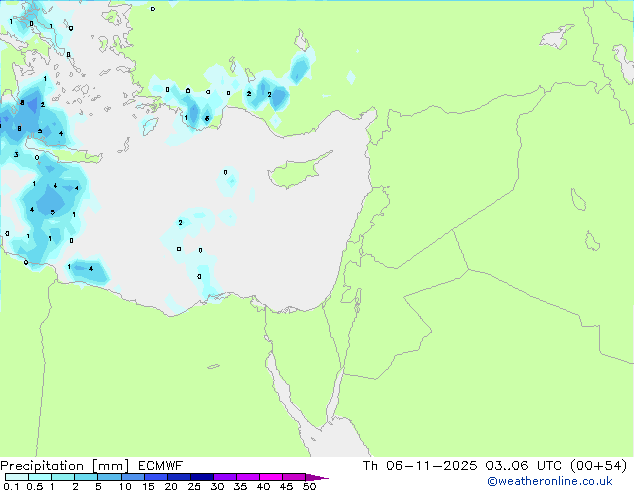634x490 pixels.
Task: Select the '15' legend scale label
Action: 148,486
